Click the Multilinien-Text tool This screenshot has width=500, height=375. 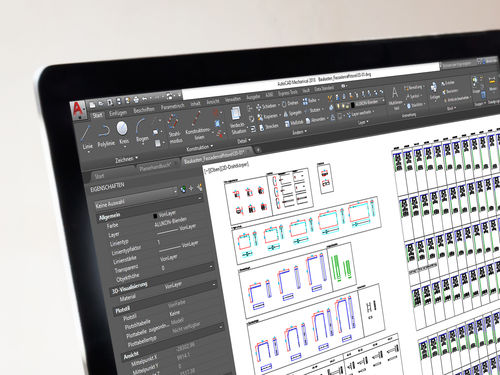395,98
